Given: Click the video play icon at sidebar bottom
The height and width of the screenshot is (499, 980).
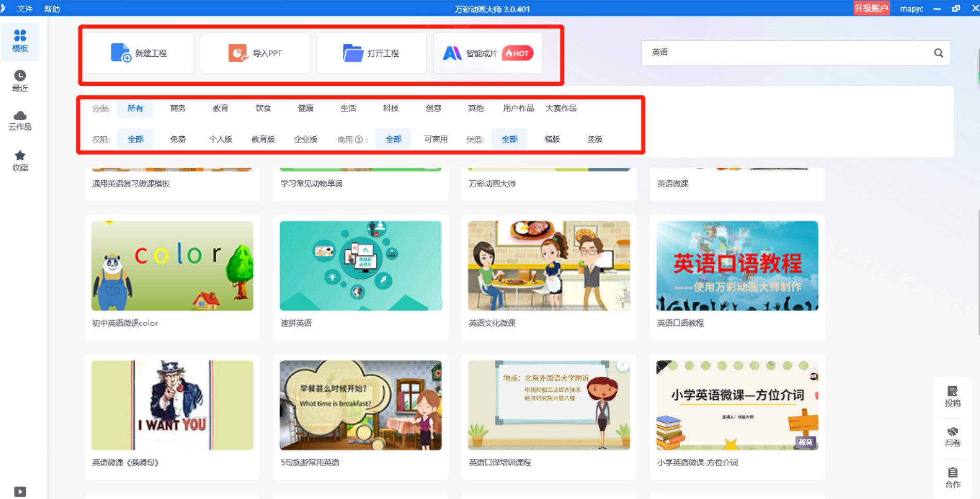Looking at the screenshot, I should tap(20, 492).
